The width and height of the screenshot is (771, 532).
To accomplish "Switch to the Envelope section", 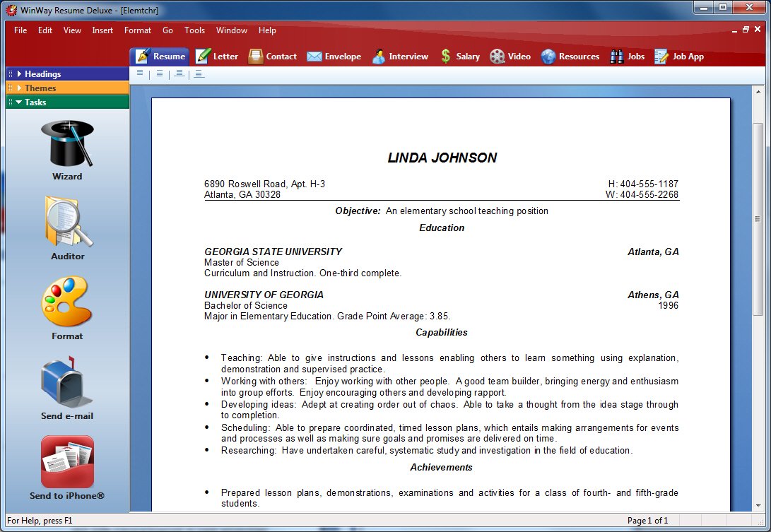I will point(334,57).
